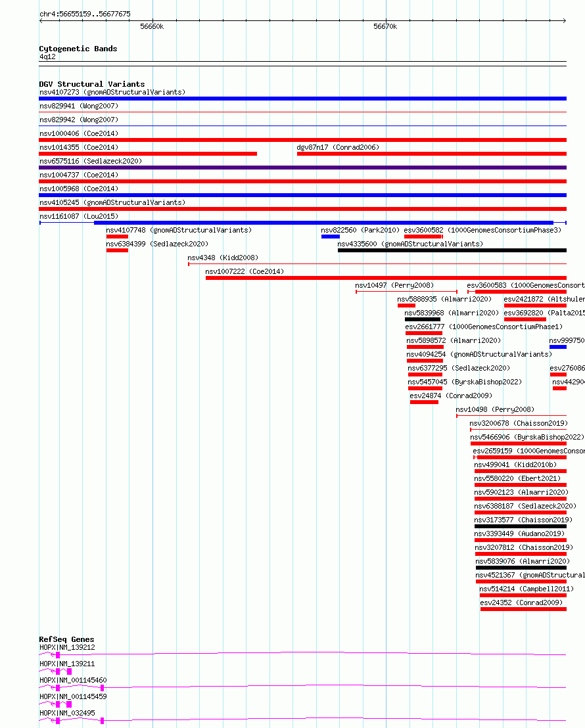Click the HOPX|NM_032495 transcript label
This screenshot has width=585, height=728.
click(x=68, y=713)
